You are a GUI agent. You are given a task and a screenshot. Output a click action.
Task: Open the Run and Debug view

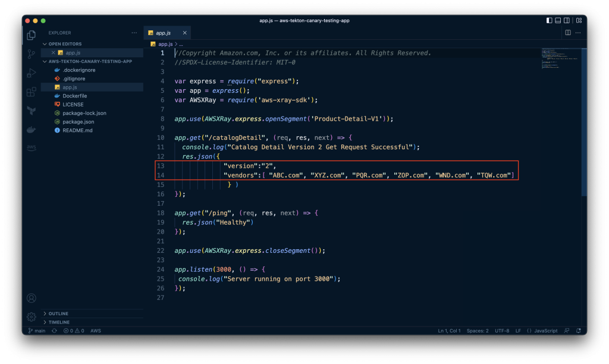32,73
